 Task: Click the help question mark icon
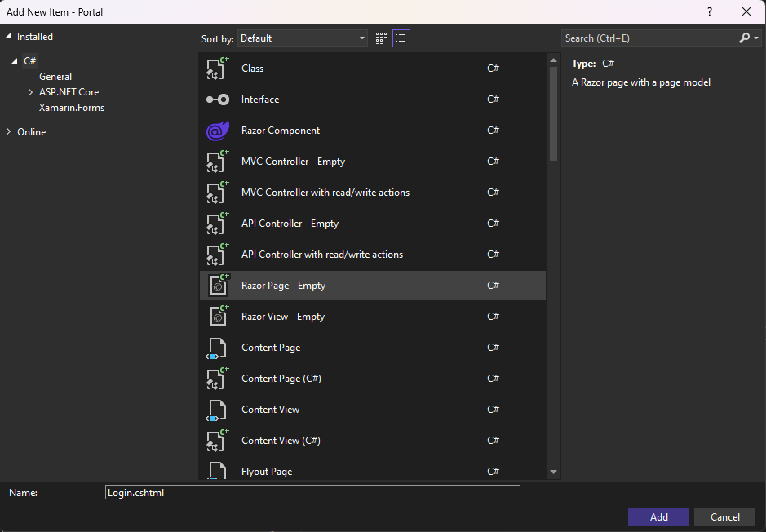click(x=710, y=11)
